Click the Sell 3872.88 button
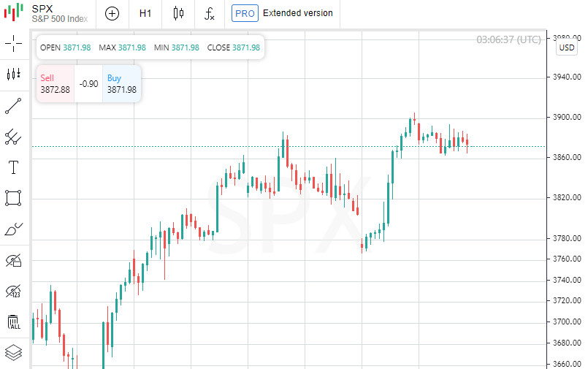The height and width of the screenshot is (369, 588). click(55, 83)
